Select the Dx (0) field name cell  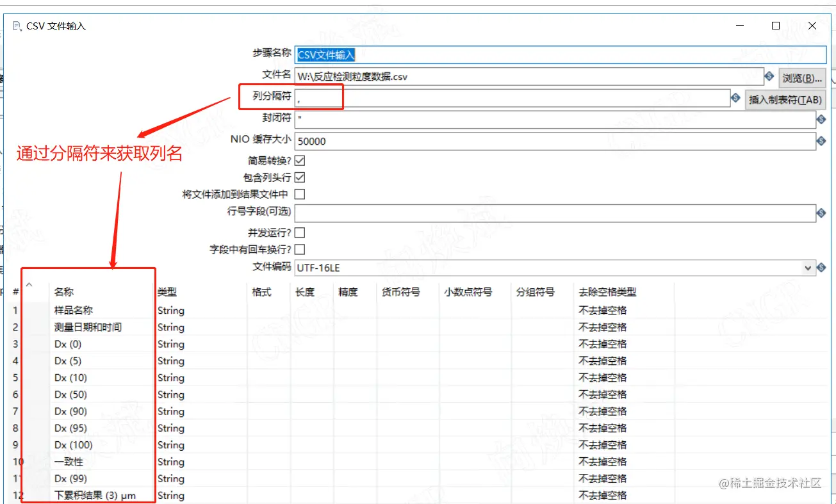tap(102, 344)
